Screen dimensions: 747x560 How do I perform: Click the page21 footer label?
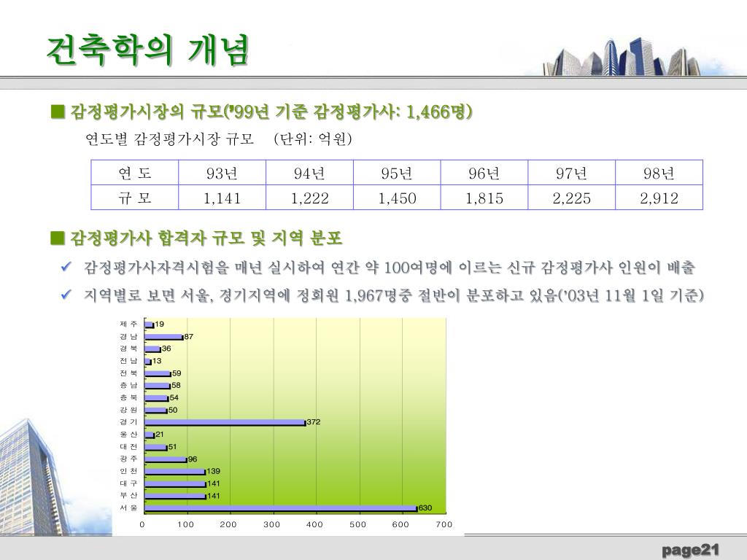pyautogui.click(x=690, y=551)
